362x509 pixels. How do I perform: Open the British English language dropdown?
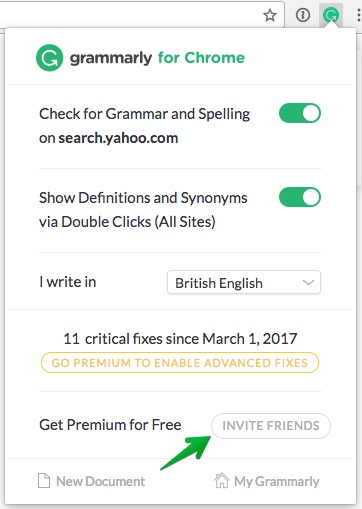[x=244, y=282]
